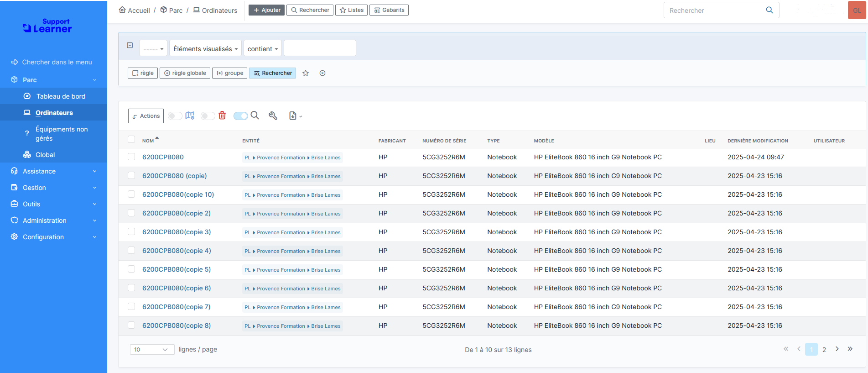The height and width of the screenshot is (373, 868).
Task: Toggle the trash bin view switch
Action: click(x=208, y=116)
